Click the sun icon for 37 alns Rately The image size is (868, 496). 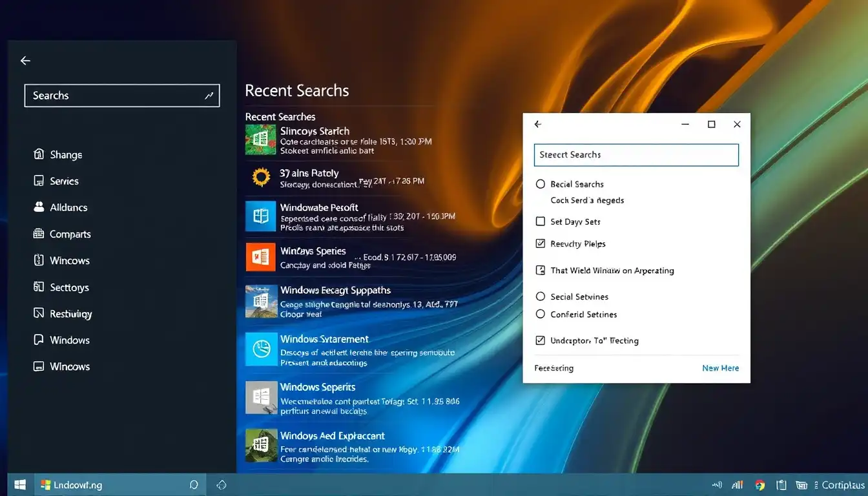[261, 178]
